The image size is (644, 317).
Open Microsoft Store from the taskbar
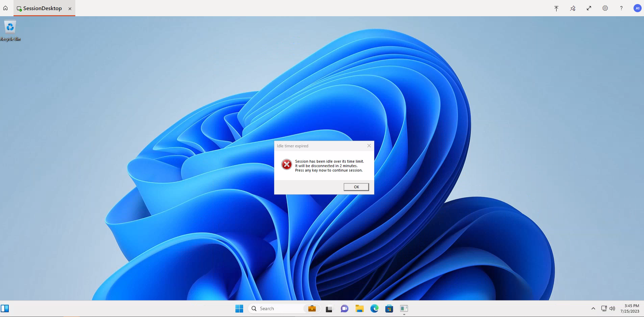(x=389, y=309)
